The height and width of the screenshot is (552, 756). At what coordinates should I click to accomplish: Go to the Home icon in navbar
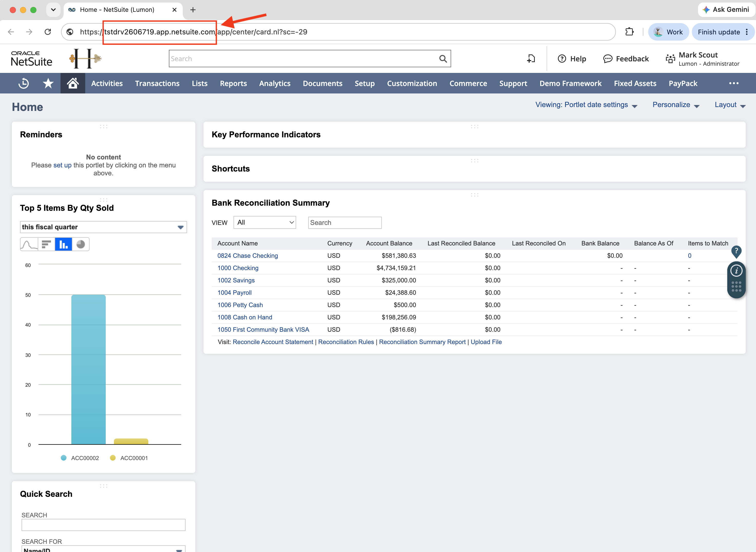[73, 83]
